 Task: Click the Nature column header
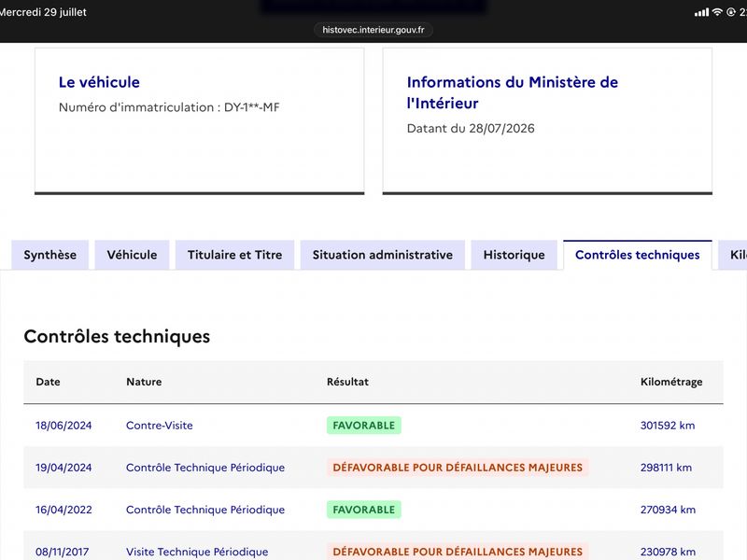point(144,382)
